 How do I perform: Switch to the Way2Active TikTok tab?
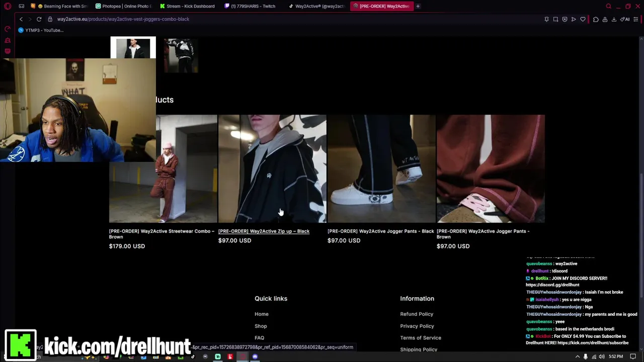click(x=316, y=6)
